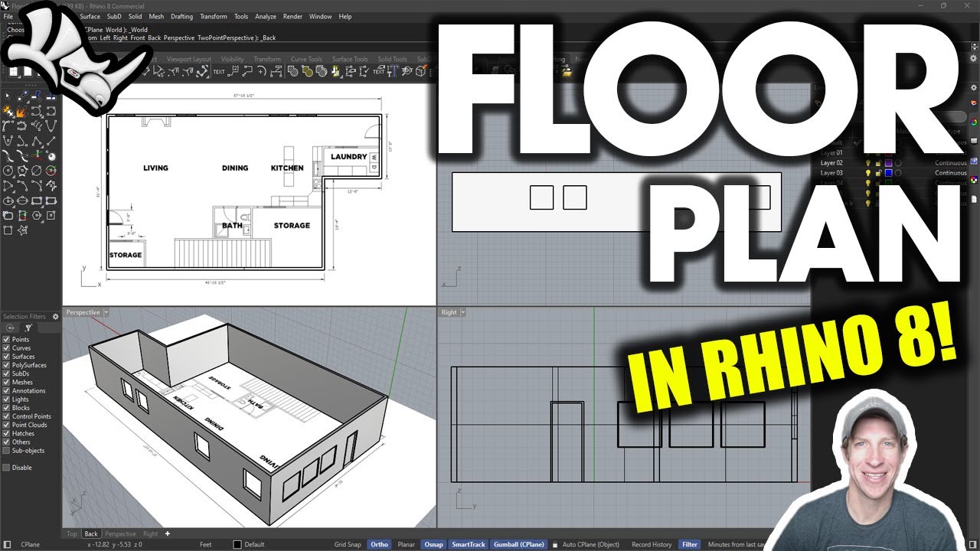Click Record History in status bar
Viewport: 980px width, 551px height.
pos(652,545)
